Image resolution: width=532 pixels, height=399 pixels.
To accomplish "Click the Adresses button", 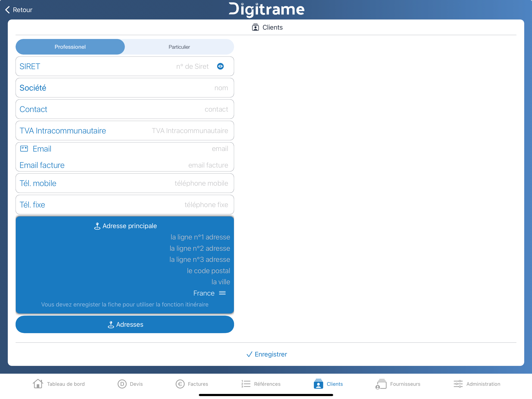I will click(x=125, y=324).
